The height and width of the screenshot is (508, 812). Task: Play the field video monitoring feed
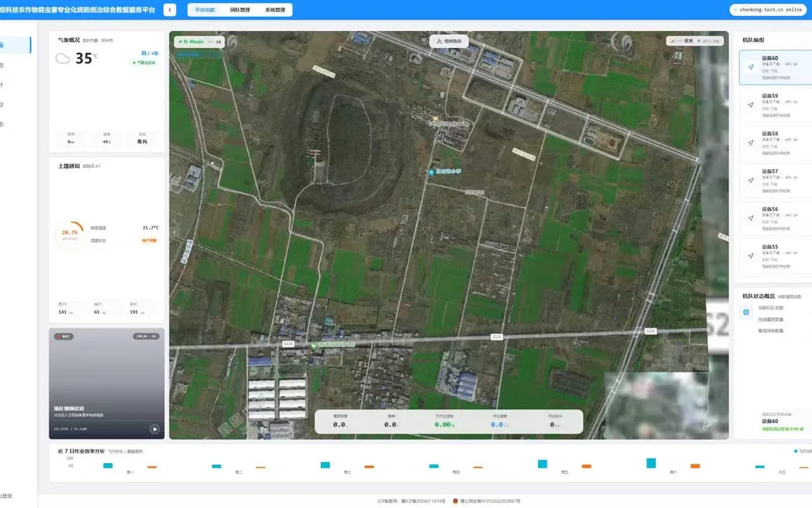154,429
